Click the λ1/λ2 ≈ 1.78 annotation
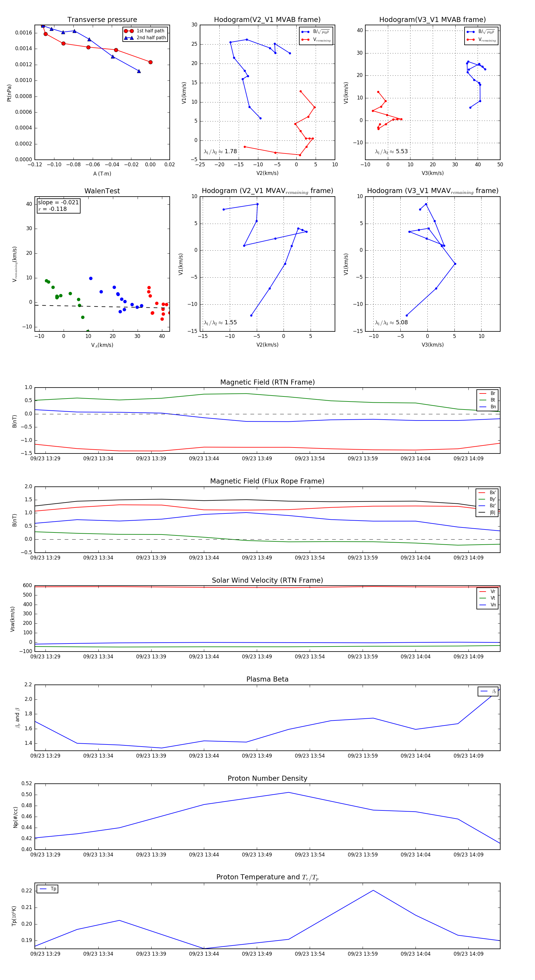 coord(220,151)
